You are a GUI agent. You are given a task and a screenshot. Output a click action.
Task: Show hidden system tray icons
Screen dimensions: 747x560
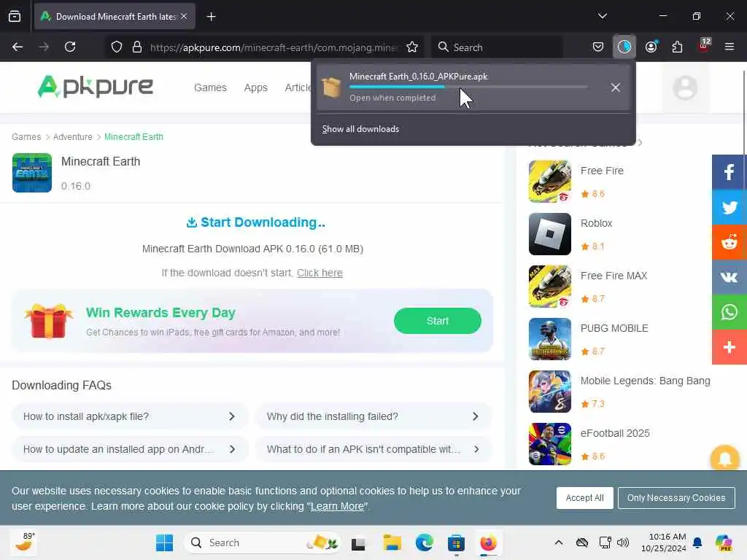(559, 542)
